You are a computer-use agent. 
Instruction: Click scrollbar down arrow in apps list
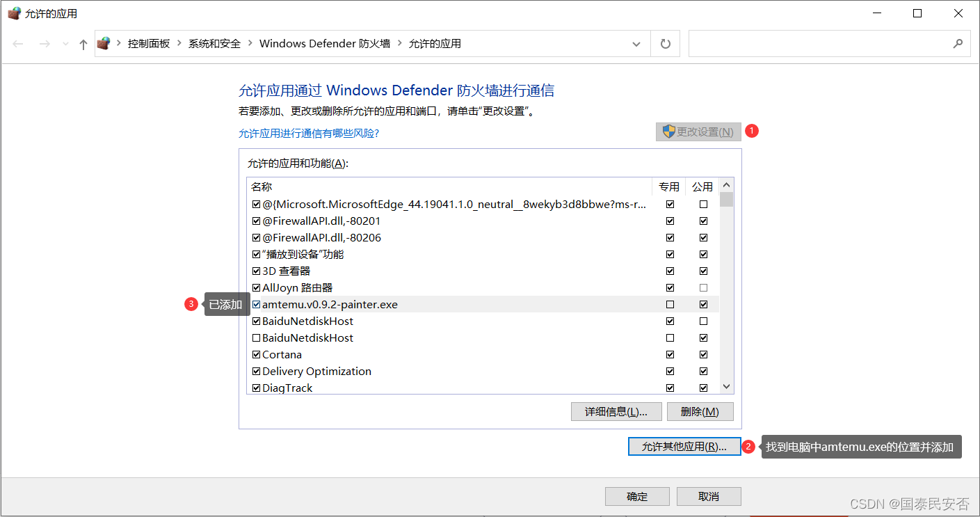726,386
